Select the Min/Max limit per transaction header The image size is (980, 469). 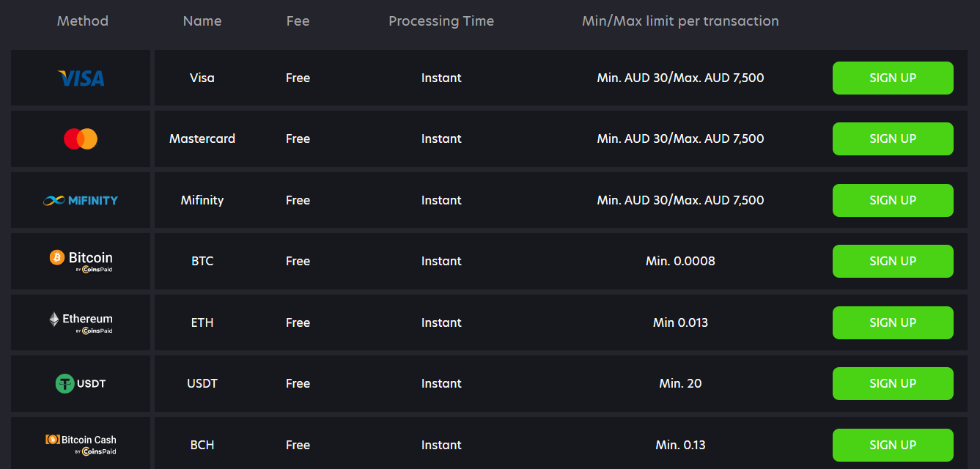pos(680,21)
